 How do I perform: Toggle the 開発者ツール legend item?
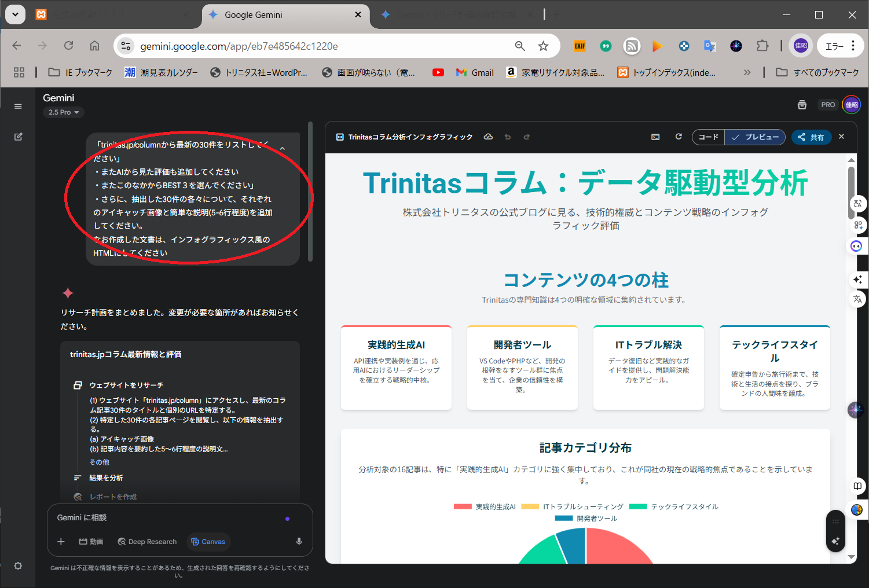[586, 519]
